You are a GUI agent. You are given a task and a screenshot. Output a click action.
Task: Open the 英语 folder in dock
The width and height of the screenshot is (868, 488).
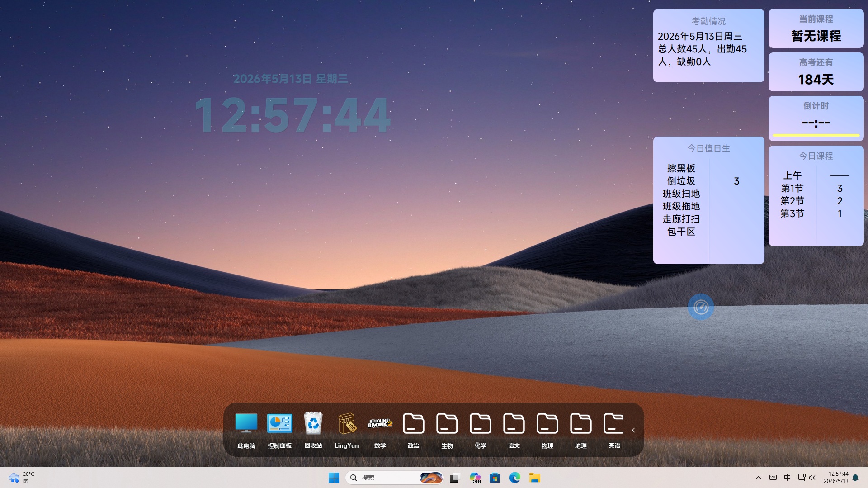pos(614,430)
